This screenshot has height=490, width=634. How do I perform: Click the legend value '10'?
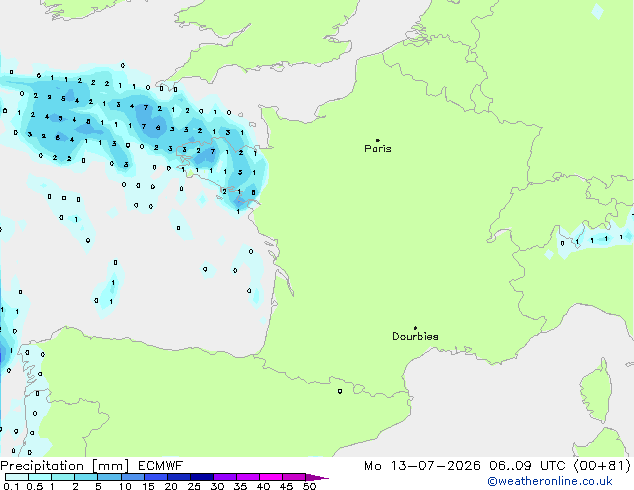tap(125, 486)
